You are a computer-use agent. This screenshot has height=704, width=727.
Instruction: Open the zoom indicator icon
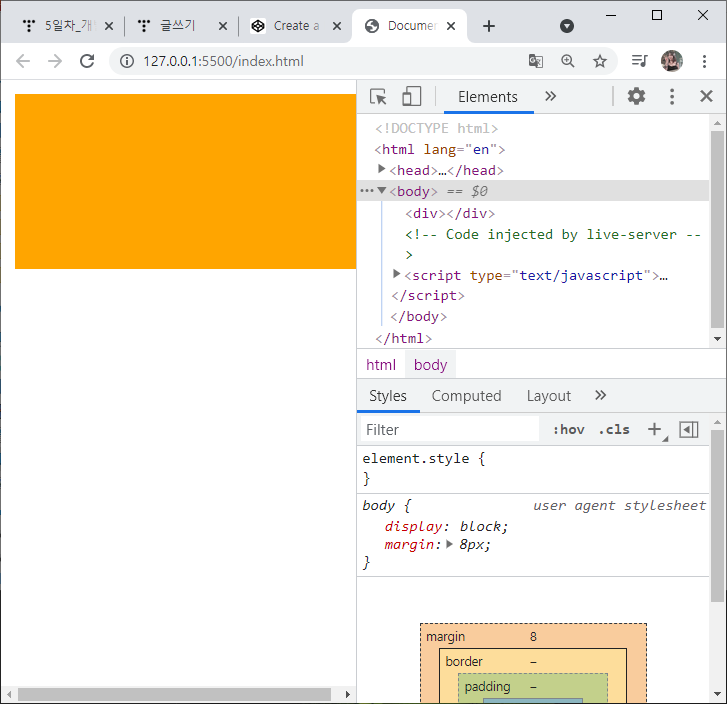pyautogui.click(x=568, y=61)
